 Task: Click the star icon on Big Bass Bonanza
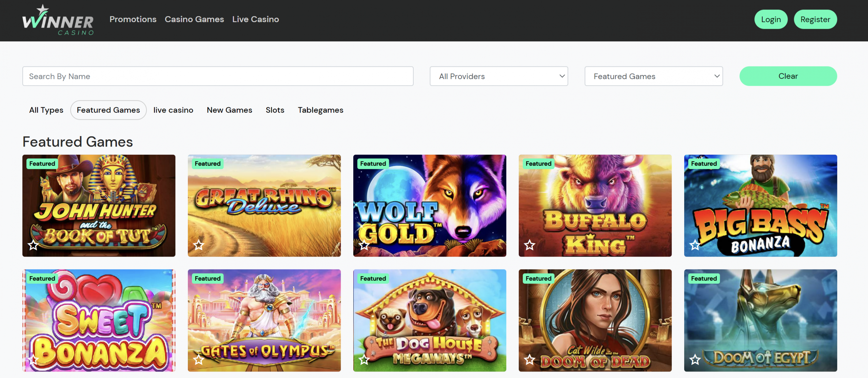click(x=695, y=245)
